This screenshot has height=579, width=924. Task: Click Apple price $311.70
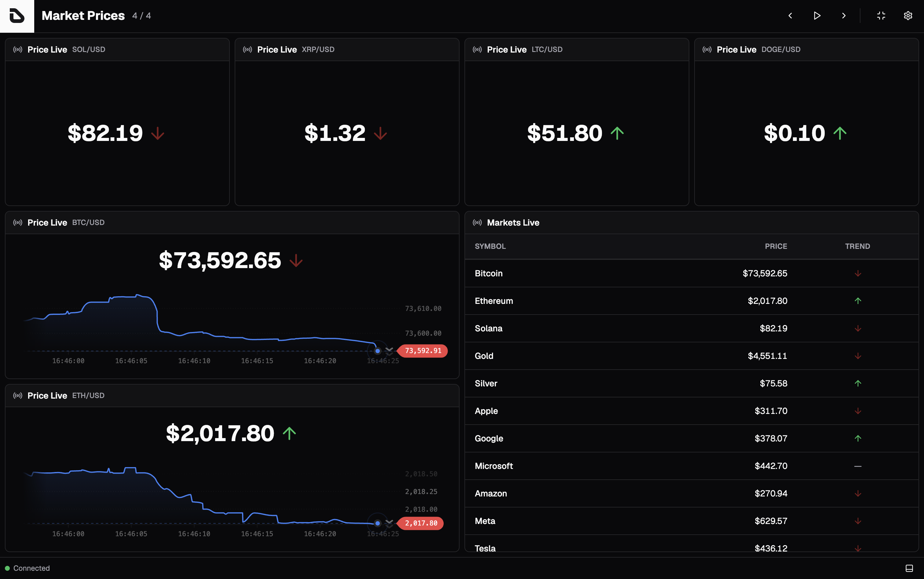tap(771, 411)
